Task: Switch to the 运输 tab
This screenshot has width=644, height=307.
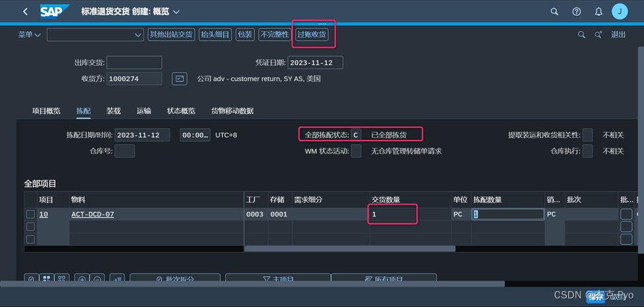Action: click(x=144, y=111)
